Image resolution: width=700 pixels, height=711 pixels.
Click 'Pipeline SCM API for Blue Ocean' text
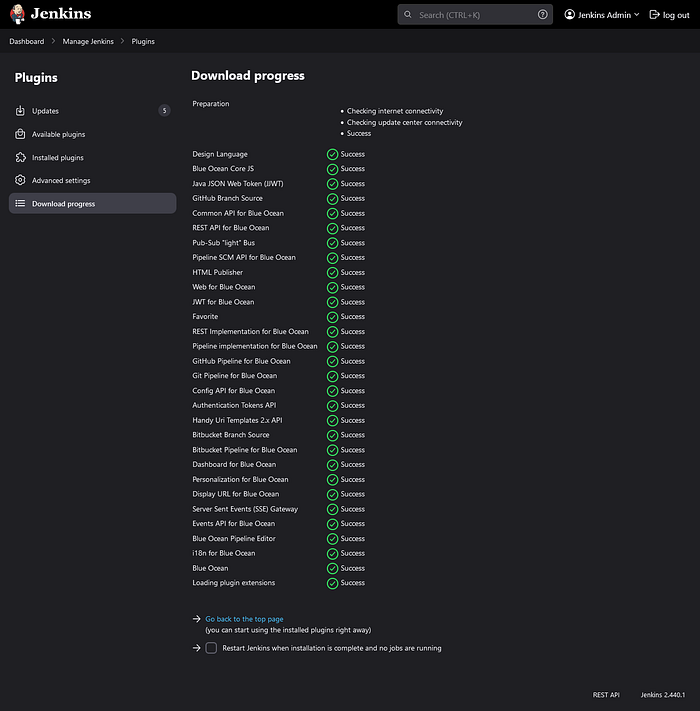[x=244, y=257]
